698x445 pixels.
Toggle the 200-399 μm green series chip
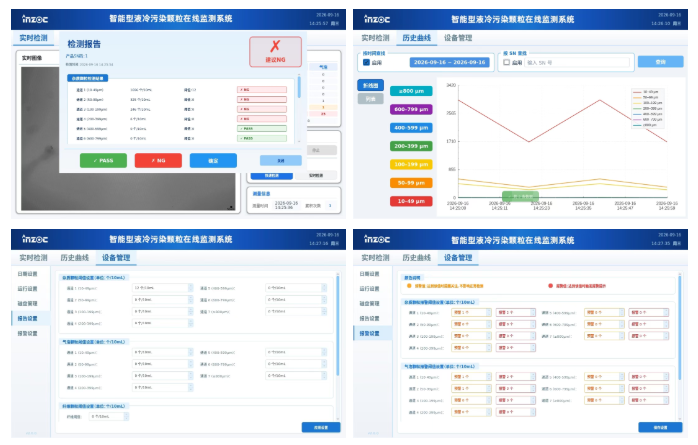point(411,146)
